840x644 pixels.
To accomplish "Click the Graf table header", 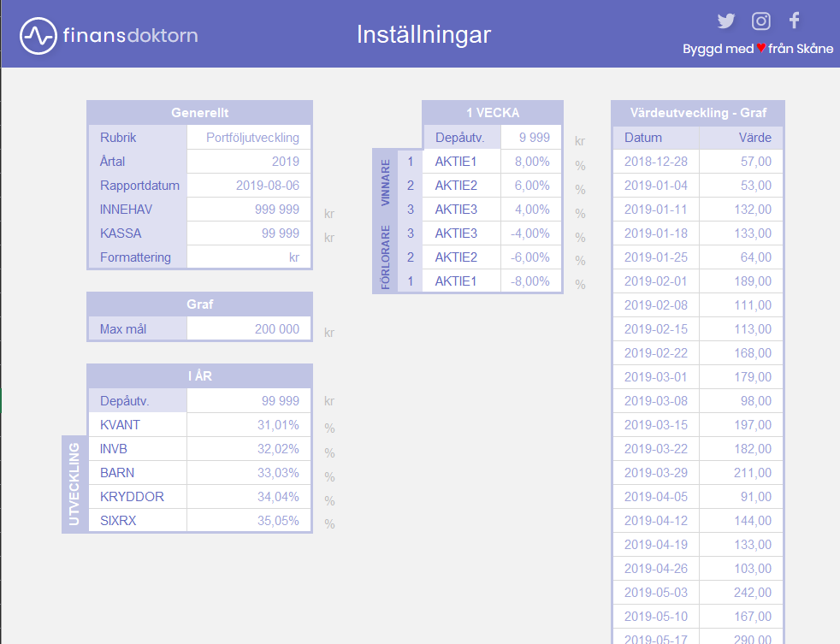I will pos(199,304).
